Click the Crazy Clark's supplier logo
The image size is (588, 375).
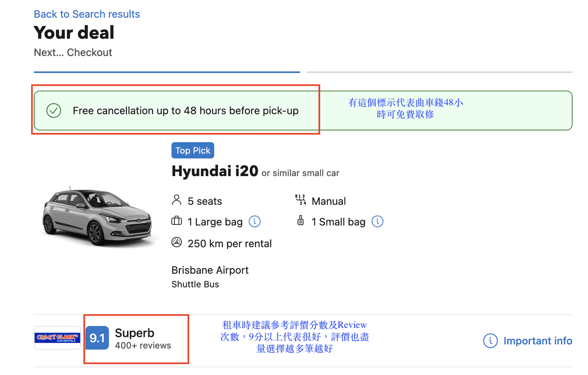click(57, 338)
